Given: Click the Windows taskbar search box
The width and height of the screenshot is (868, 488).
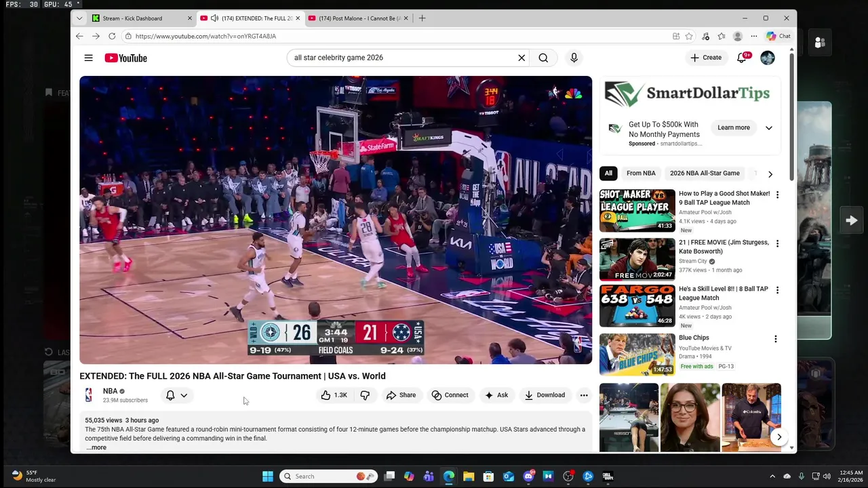Looking at the screenshot, I should pos(328,476).
